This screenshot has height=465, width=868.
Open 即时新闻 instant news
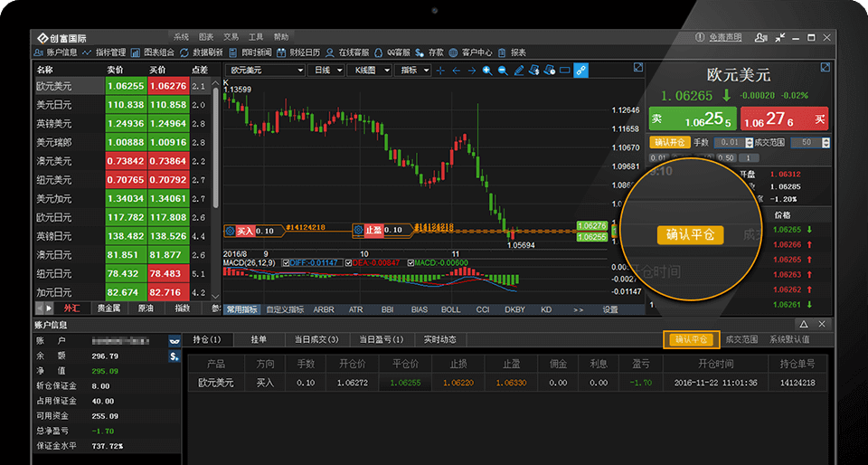coord(250,52)
